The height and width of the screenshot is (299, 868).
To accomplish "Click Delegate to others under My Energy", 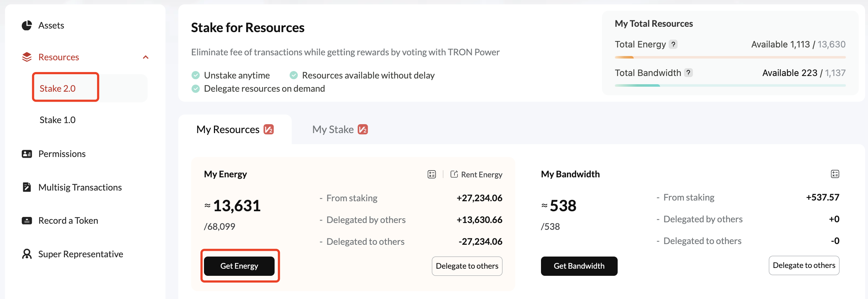I will pyautogui.click(x=467, y=266).
